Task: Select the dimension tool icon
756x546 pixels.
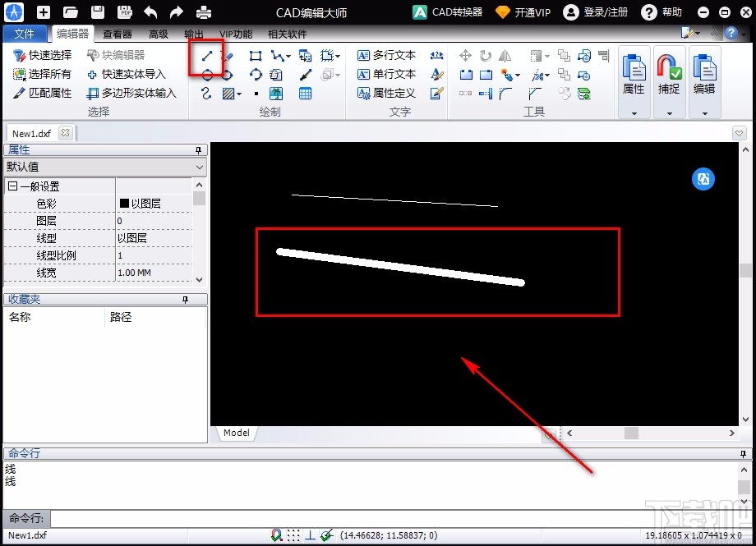Action: [437, 55]
